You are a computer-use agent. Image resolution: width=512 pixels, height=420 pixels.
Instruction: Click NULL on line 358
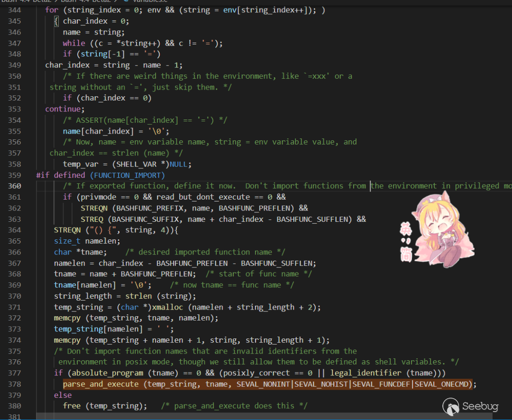tap(178, 164)
